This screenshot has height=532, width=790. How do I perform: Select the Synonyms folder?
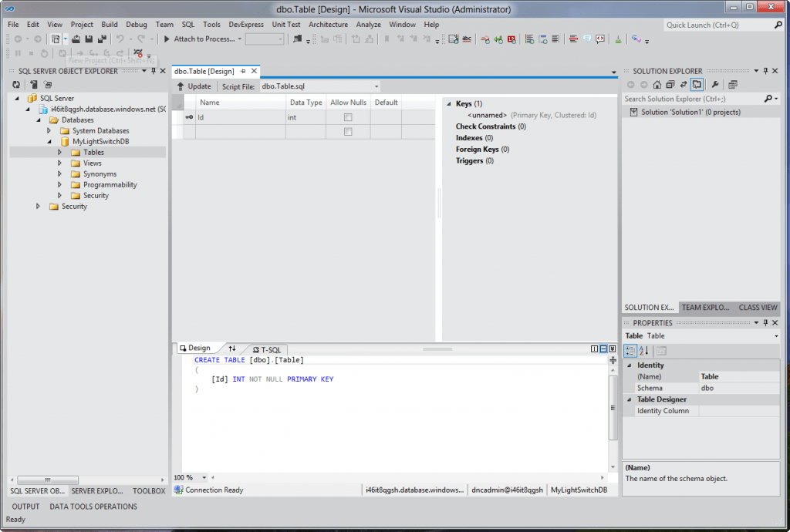point(100,173)
